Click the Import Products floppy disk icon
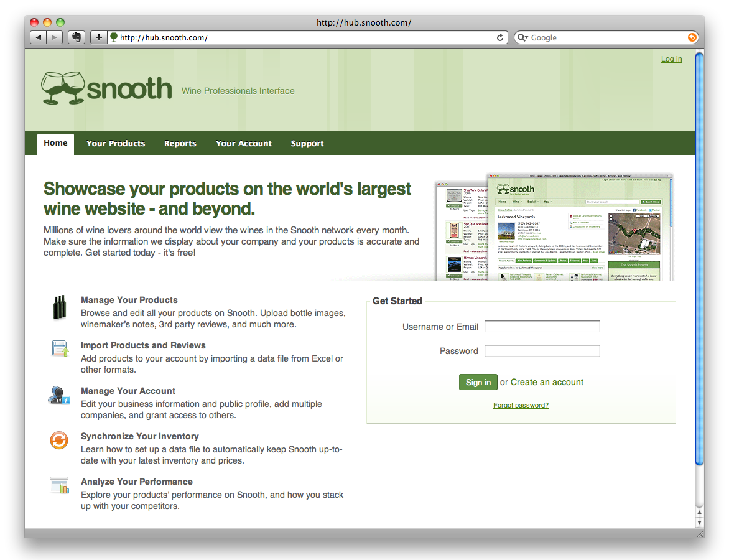 tap(60, 348)
